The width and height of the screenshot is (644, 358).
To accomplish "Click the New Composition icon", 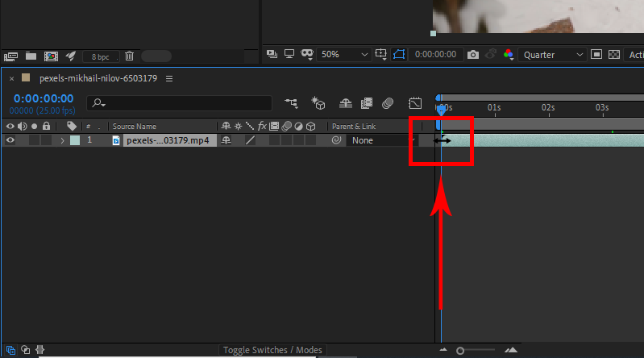I will tap(51, 56).
